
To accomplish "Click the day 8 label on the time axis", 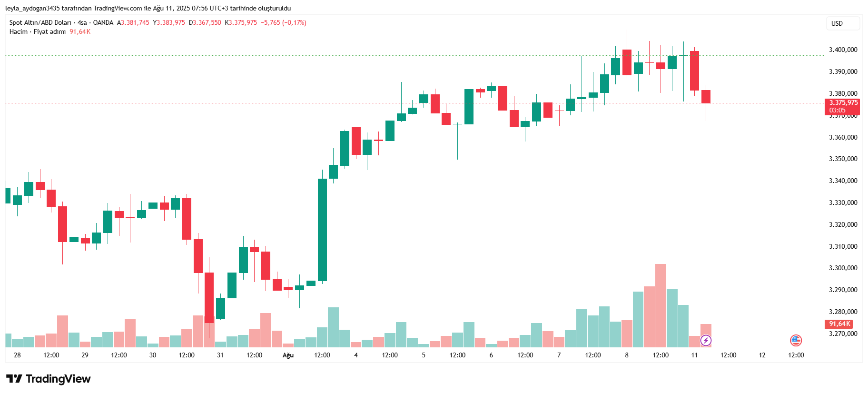I will click(627, 355).
